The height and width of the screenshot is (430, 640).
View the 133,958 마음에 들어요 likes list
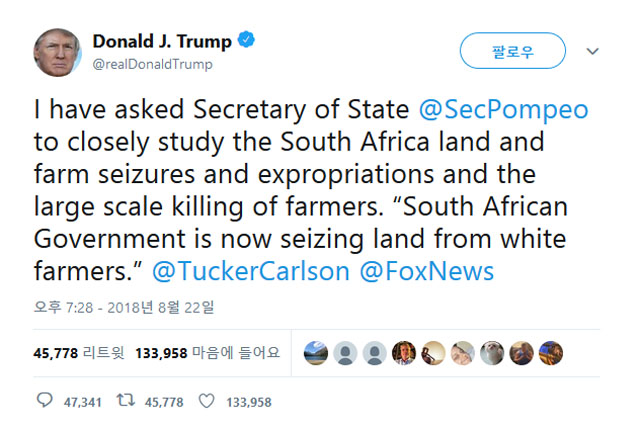point(206,352)
